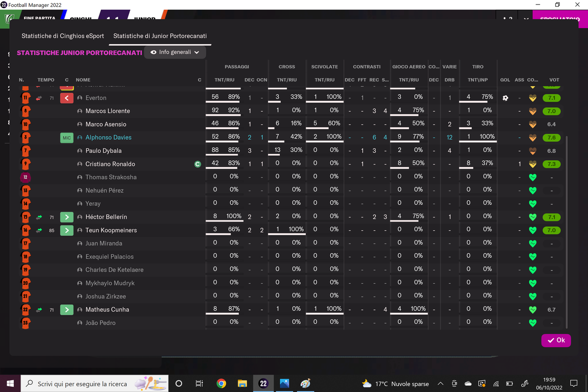Open Exequiel Palacios' player profile
Screen dimensions: 588x392
click(109, 257)
